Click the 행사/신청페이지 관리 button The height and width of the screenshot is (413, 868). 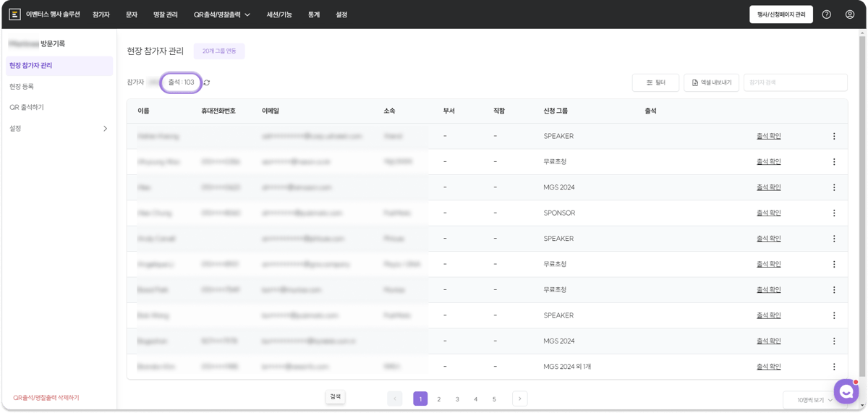tap(781, 14)
